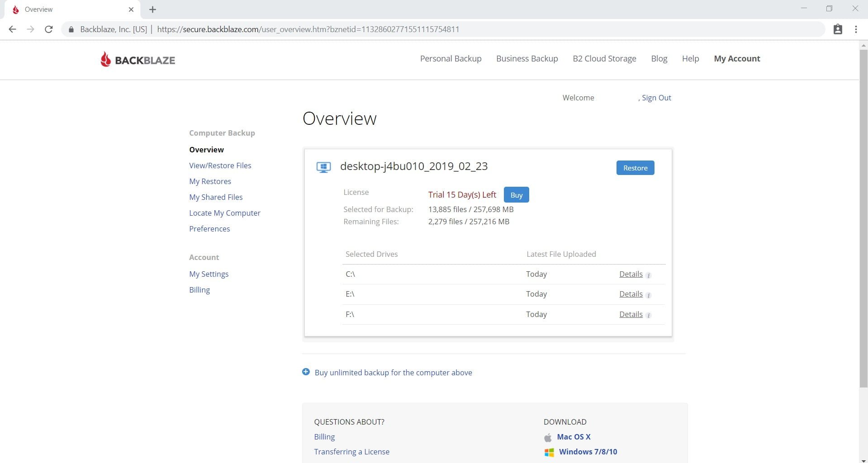This screenshot has height=463, width=868.
Task: Click the Apple icon beside Mac OS X
Action: tap(548, 437)
